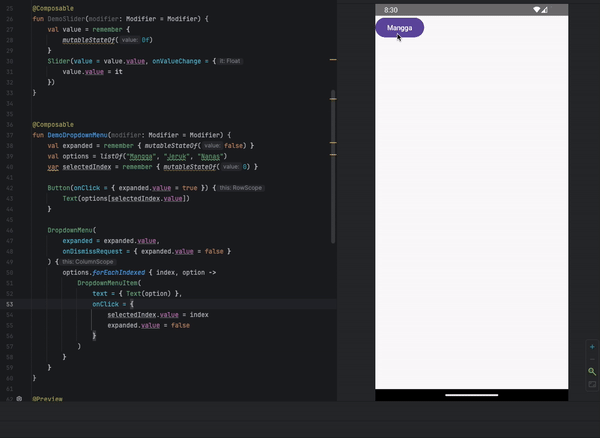Image resolution: width=600 pixels, height=438 pixels.
Task: Click the fit-to-screen icon below the magnifier
Action: (x=592, y=384)
